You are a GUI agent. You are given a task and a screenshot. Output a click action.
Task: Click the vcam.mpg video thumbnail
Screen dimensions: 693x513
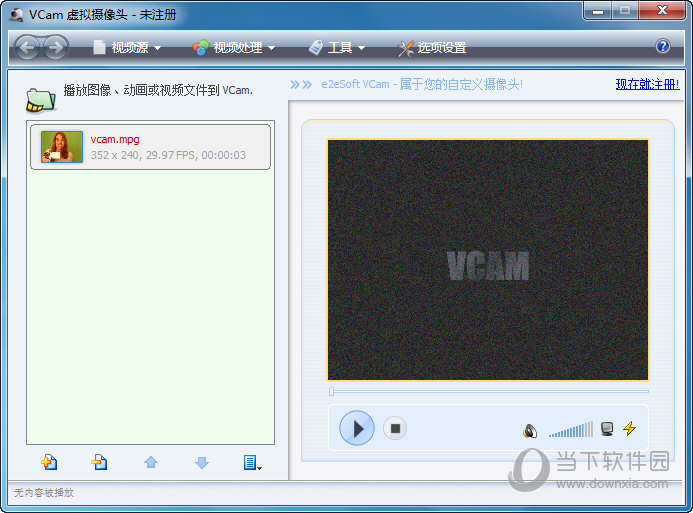coord(62,147)
